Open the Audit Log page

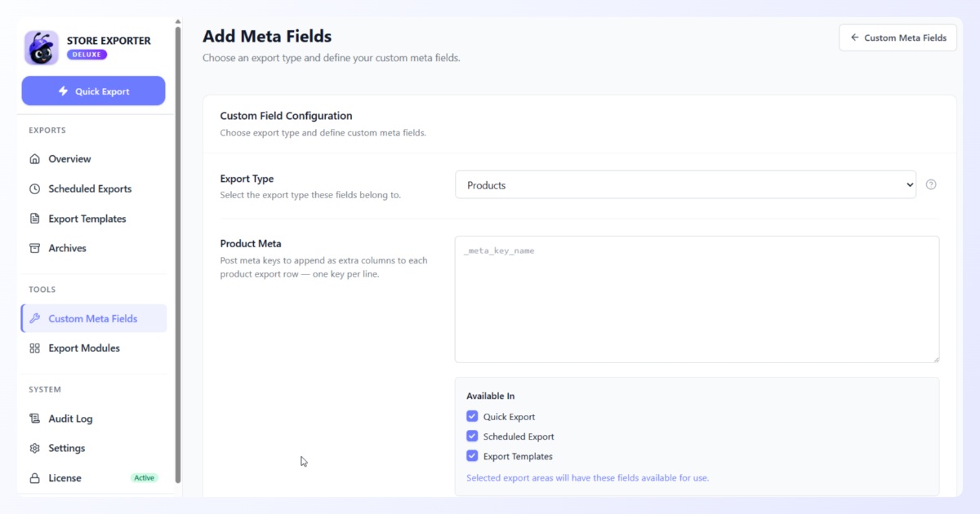point(94,419)
